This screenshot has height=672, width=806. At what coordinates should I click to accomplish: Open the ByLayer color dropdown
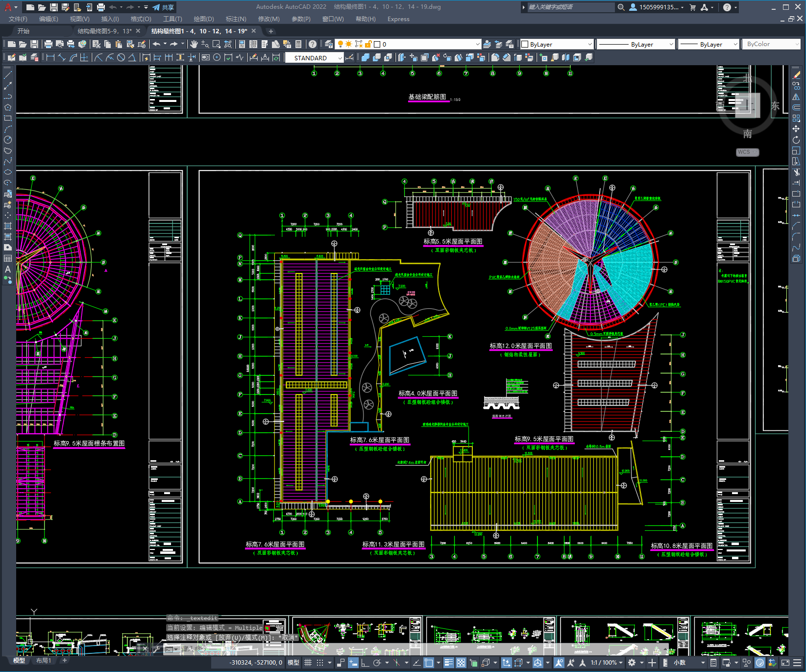click(557, 44)
